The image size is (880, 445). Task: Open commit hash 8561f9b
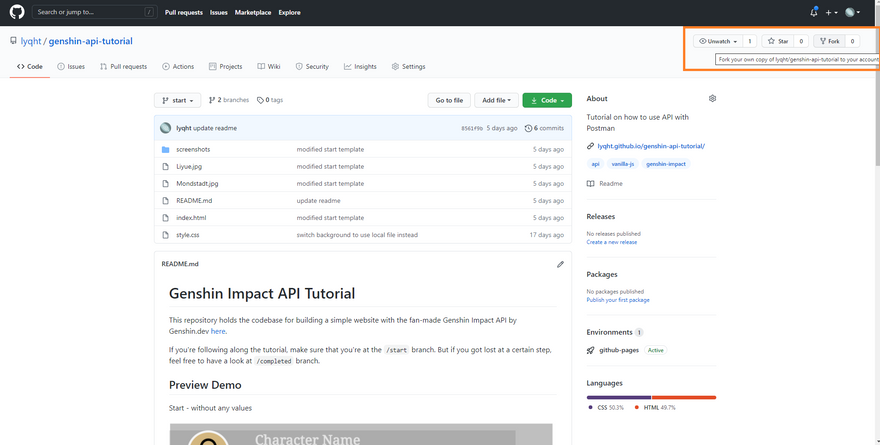coord(472,129)
